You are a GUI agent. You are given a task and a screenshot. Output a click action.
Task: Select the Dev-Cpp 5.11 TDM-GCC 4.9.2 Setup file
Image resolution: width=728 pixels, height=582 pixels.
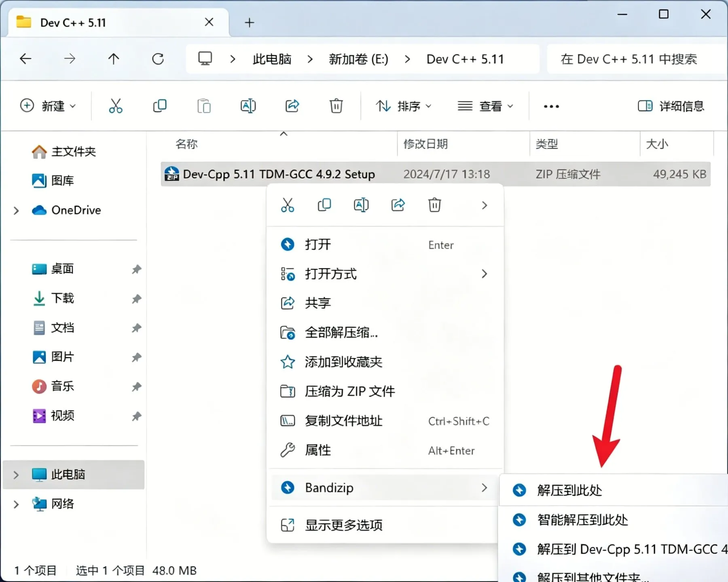[436, 174]
